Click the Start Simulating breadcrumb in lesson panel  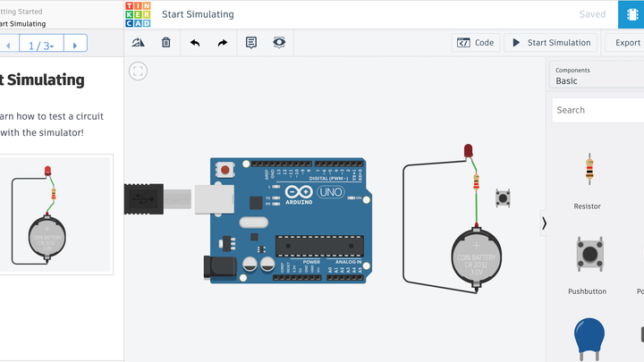click(x=23, y=24)
